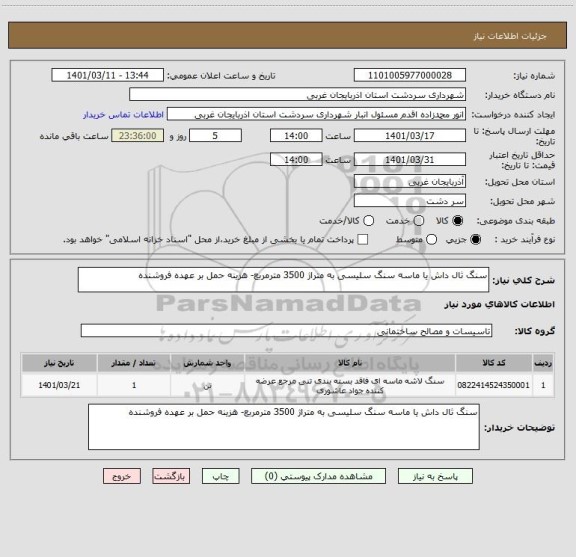
Task: Click the row number cell 1
Action: coord(543,385)
